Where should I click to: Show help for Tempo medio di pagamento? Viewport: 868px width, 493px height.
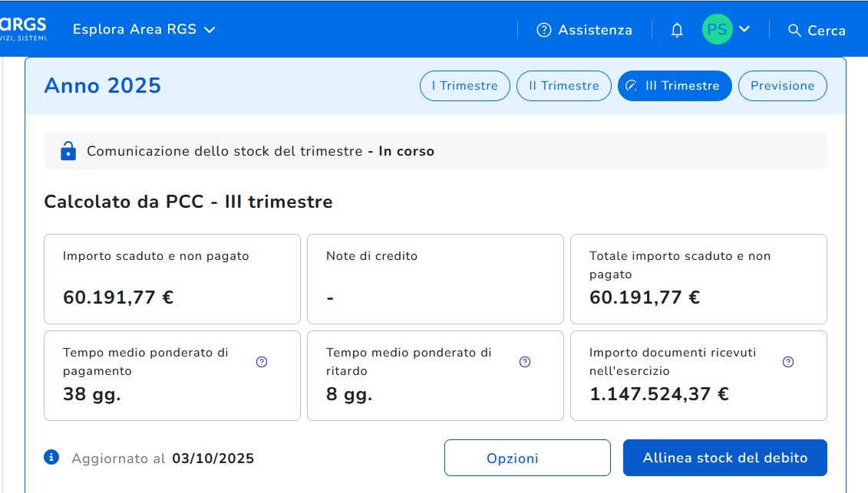pyautogui.click(x=262, y=362)
